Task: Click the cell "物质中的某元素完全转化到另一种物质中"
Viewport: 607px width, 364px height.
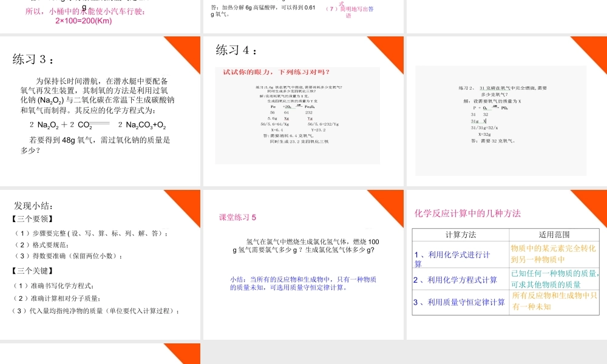Action: pos(553,254)
